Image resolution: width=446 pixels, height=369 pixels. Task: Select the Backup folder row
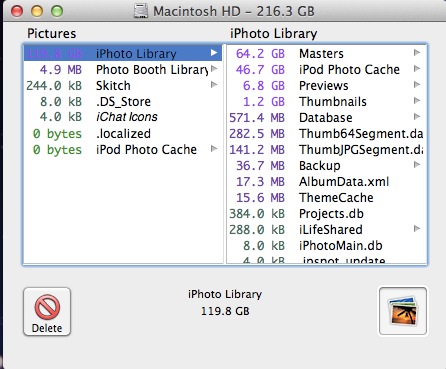[326, 165]
